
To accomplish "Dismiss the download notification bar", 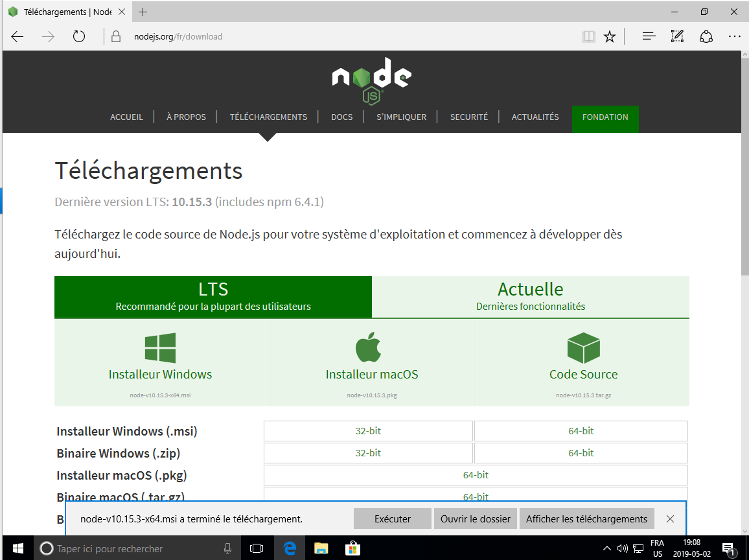I will tap(670, 519).
